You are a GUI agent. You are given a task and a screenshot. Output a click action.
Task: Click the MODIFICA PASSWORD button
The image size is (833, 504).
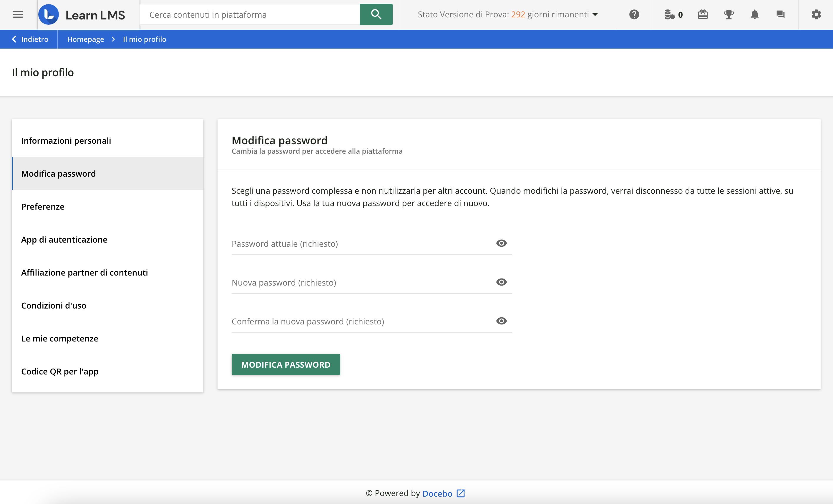click(x=286, y=364)
